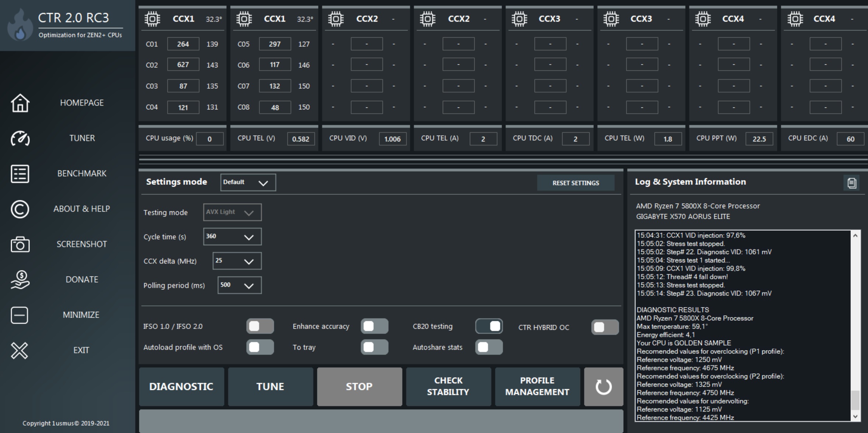Click the second CCX2 chip icon
The height and width of the screenshot is (433, 868).
(x=428, y=19)
